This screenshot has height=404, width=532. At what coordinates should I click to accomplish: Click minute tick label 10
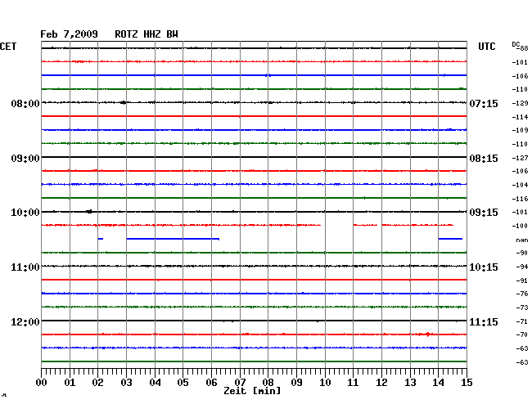pos(325,383)
